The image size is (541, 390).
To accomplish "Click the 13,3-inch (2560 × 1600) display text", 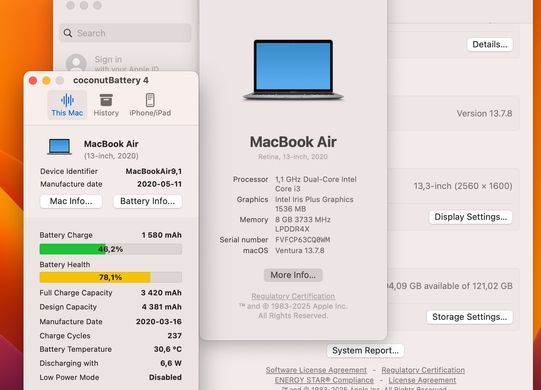I will [463, 186].
